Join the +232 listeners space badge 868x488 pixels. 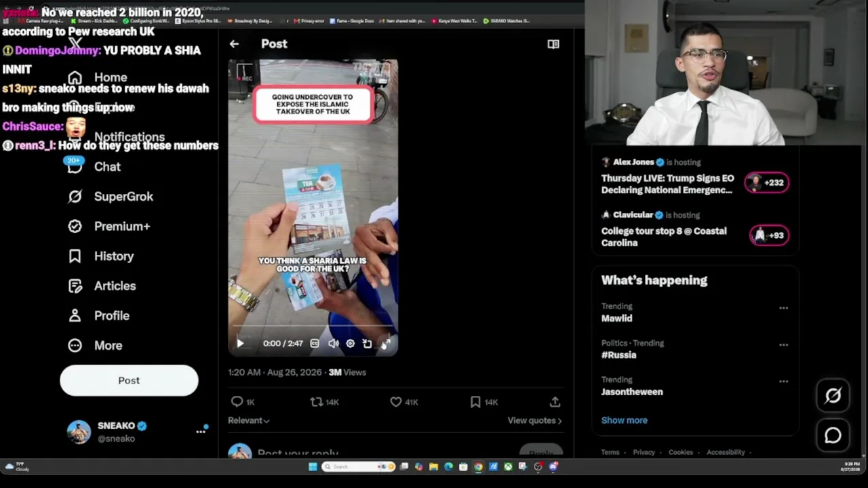click(x=767, y=182)
